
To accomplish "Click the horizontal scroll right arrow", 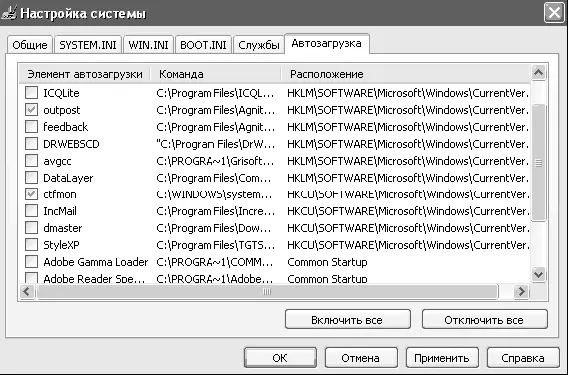I will (521, 291).
